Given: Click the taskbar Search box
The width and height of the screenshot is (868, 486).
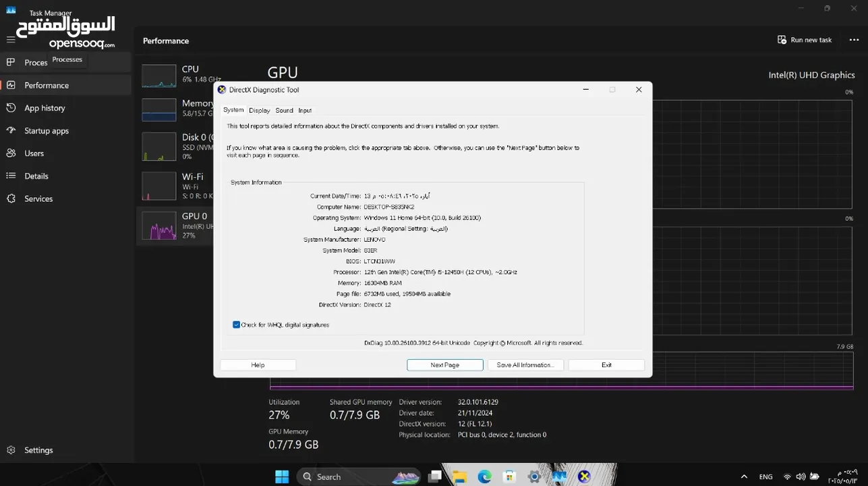Looking at the screenshot, I should pos(359,477).
